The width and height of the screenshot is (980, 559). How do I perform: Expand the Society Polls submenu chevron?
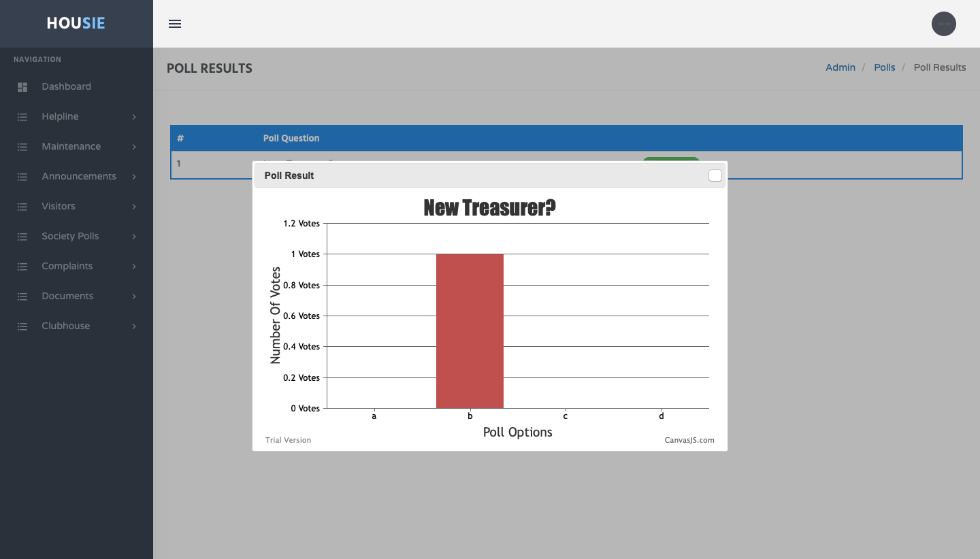point(134,237)
